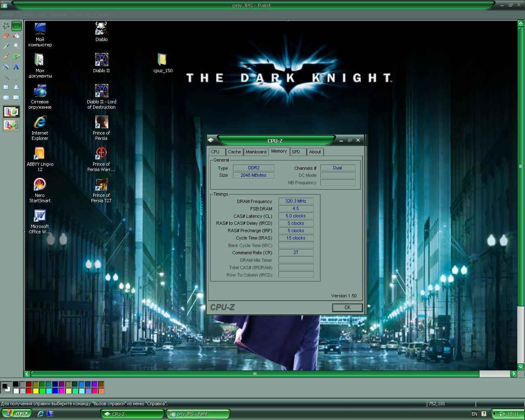The image size is (525, 420).
Task: Switch to the About tab in CPU-Z
Action: [x=315, y=152]
